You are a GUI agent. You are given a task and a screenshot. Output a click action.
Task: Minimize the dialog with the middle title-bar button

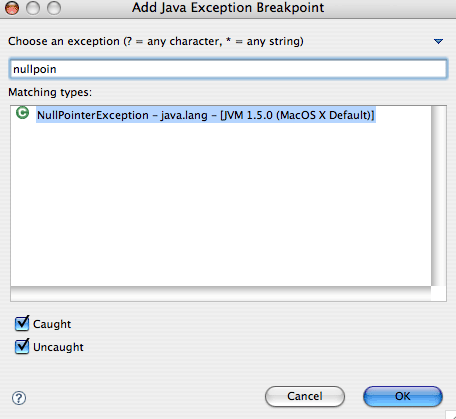tap(33, 8)
